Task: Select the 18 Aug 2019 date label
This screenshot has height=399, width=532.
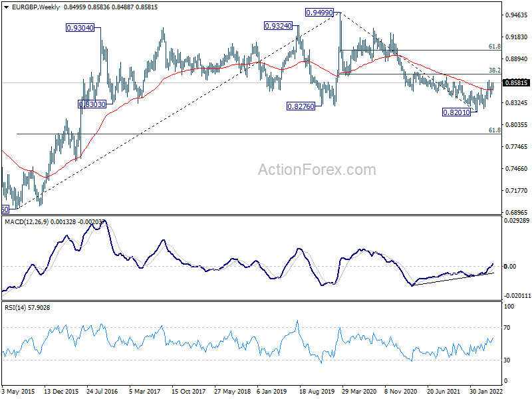Action: click(317, 392)
